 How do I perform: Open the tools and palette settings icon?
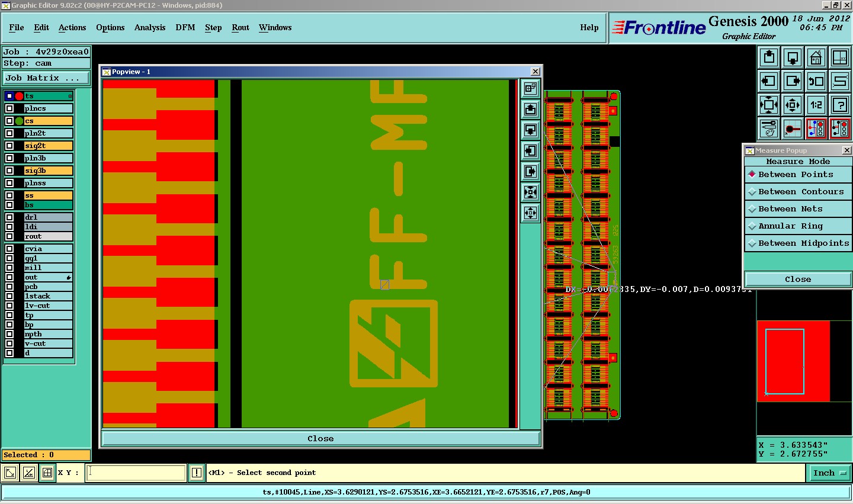769,129
